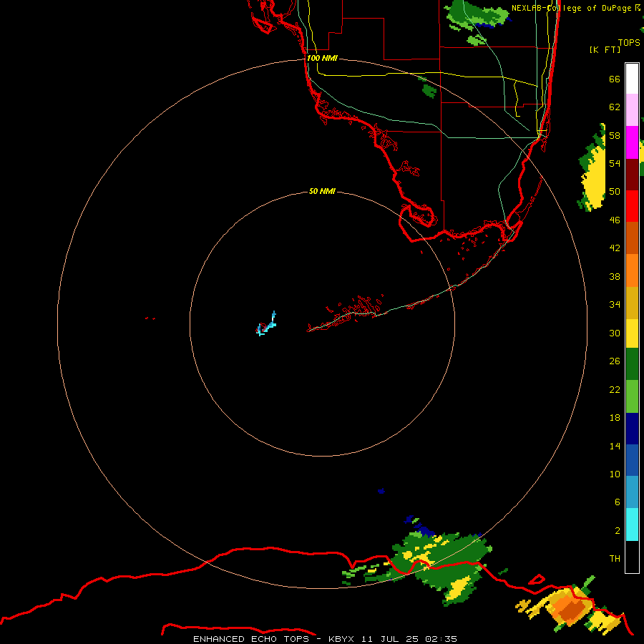Image resolution: width=644 pixels, height=644 pixels.
Task: Click the 02:35 time stamp
Action: (441, 639)
